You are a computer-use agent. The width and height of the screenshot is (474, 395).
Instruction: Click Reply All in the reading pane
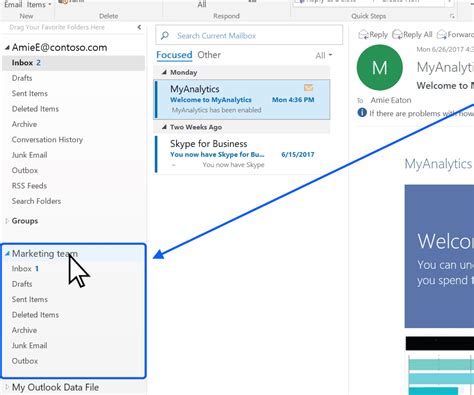[412, 35]
